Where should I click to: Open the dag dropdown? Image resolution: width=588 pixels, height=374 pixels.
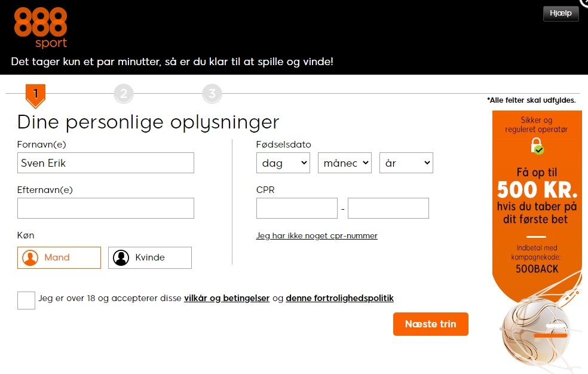click(283, 163)
